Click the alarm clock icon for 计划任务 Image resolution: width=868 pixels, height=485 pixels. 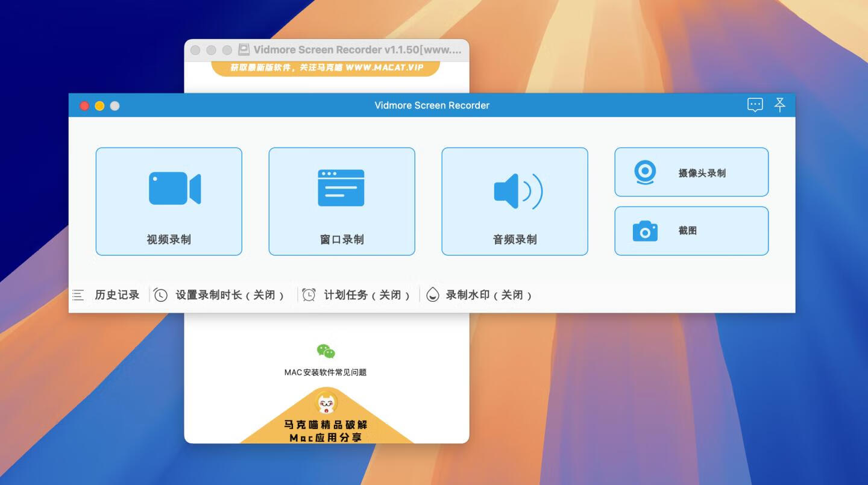pyautogui.click(x=309, y=295)
